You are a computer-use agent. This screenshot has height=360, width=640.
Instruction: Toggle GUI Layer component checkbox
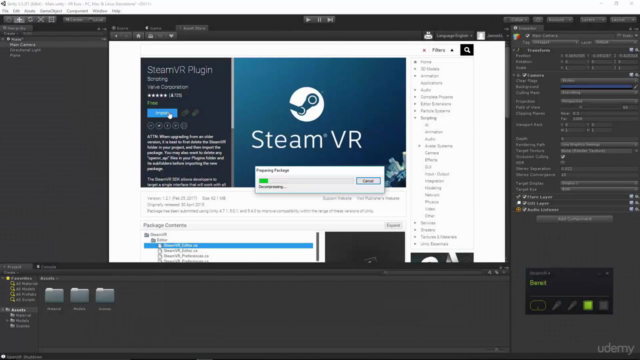(x=524, y=203)
